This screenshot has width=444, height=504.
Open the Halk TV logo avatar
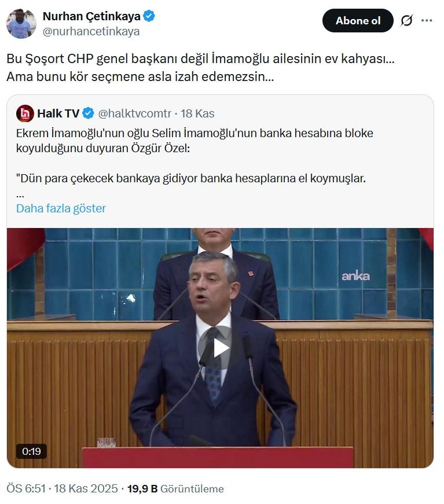point(25,113)
